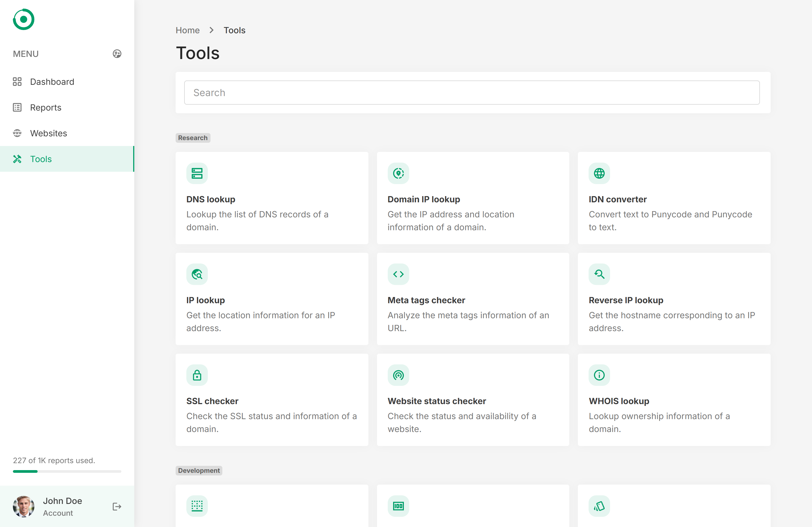The height and width of the screenshot is (527, 812).
Task: Click the reports usage progress bar
Action: [x=67, y=471]
